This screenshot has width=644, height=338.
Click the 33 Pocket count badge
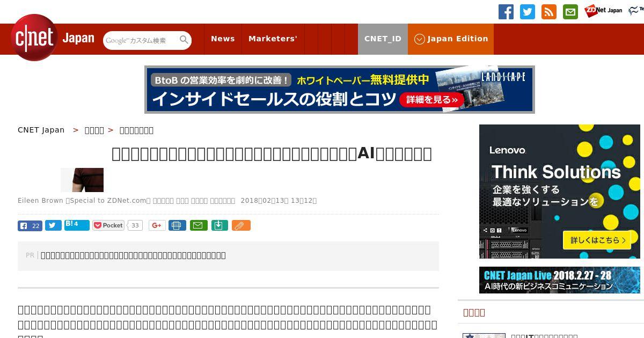point(135,225)
